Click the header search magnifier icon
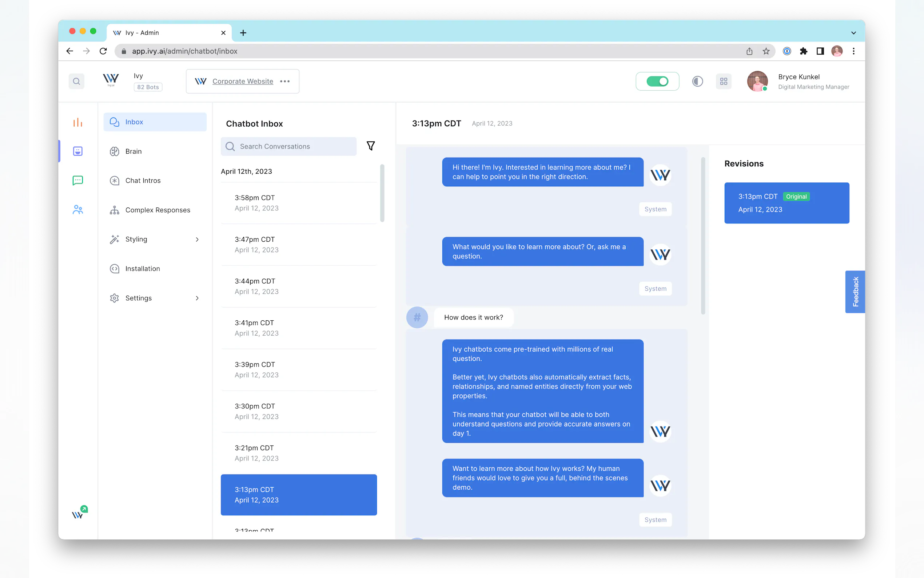This screenshot has height=578, width=924. tap(76, 82)
